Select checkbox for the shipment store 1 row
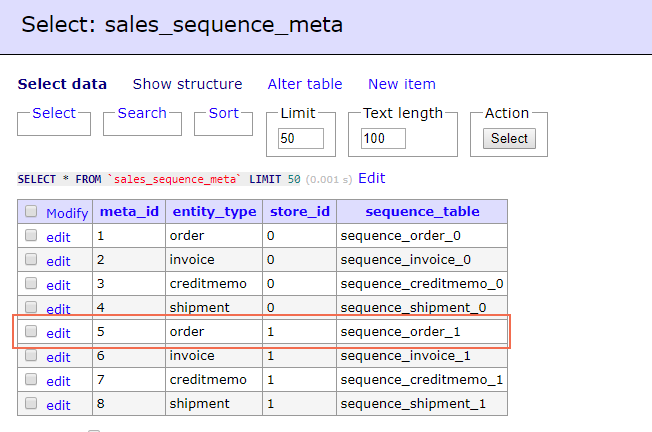 [31, 404]
